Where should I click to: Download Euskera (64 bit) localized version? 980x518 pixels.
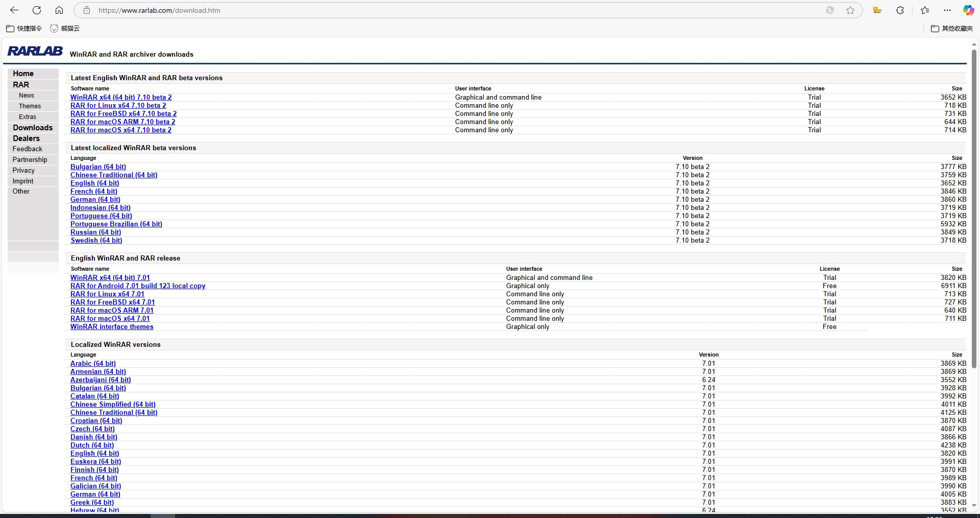pos(95,462)
